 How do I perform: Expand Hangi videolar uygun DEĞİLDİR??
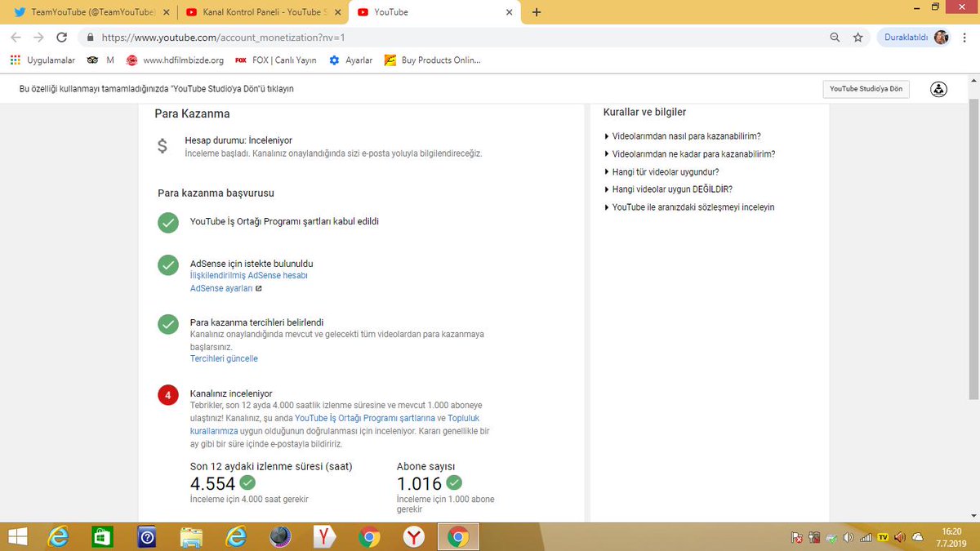(667, 189)
